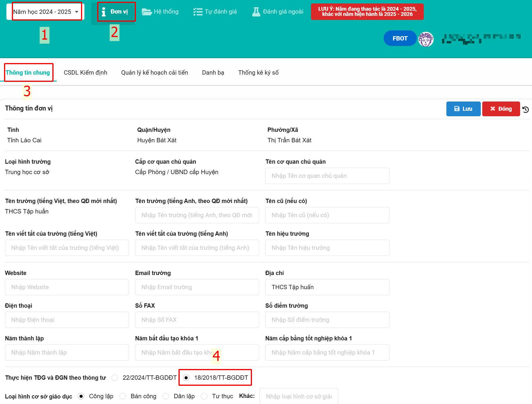This screenshot has width=532, height=404.
Task: Select the 18/2018/TT-BGDĐT radio option
Action: click(x=186, y=378)
